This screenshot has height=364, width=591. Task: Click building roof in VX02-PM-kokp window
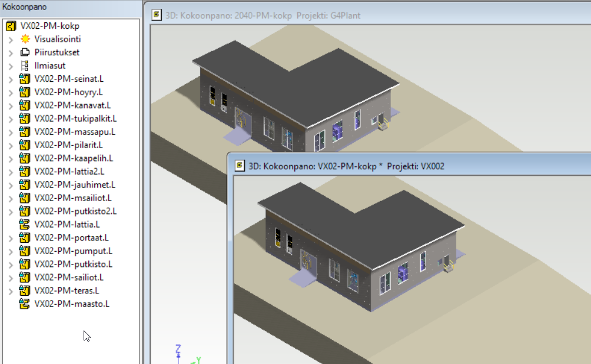(362, 226)
